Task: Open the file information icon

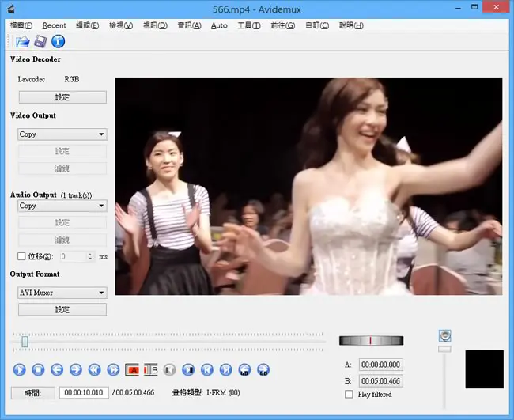Action: point(58,41)
